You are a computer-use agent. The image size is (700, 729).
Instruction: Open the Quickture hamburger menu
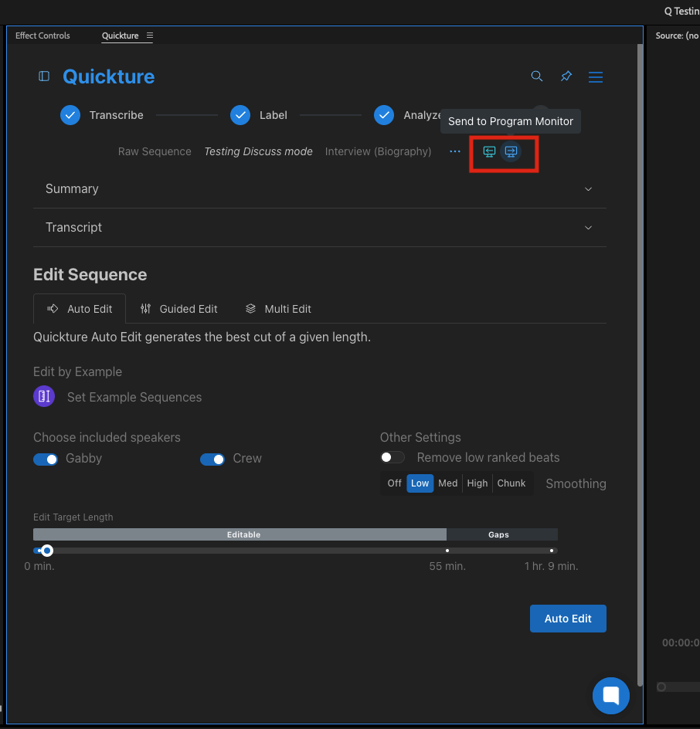[x=596, y=76]
